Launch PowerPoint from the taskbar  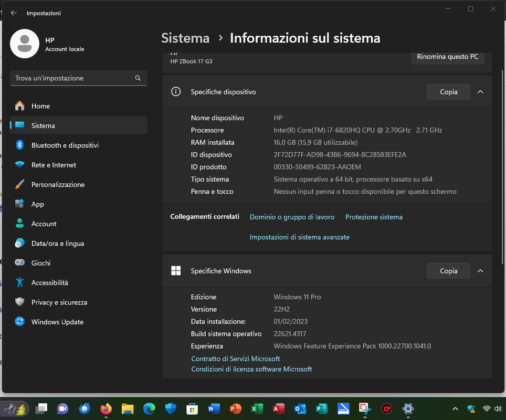tap(235, 408)
